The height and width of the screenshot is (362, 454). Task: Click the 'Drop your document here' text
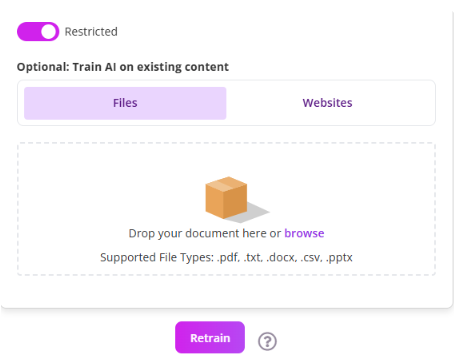click(x=197, y=233)
